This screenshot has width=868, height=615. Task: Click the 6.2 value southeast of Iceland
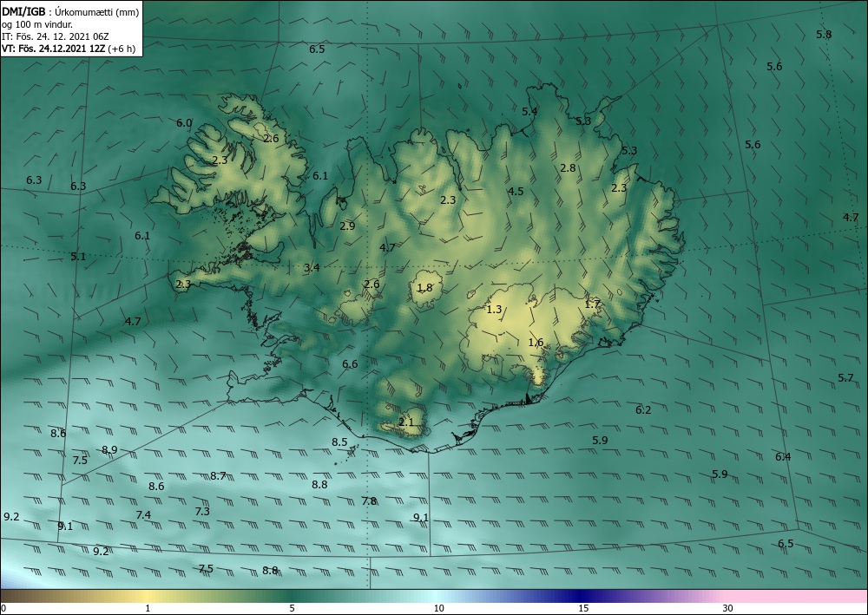tap(643, 409)
